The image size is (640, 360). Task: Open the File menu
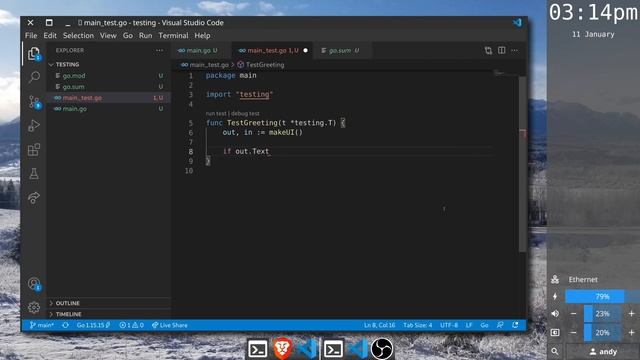31,36
